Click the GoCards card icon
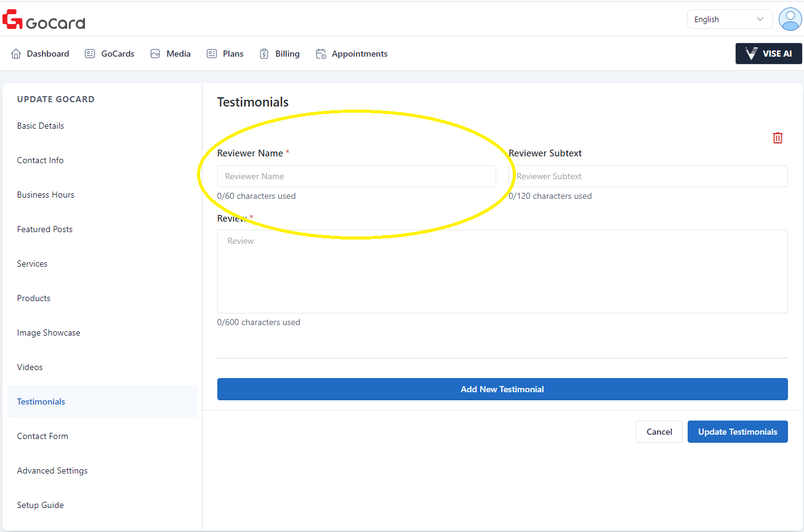The height and width of the screenshot is (532, 804). 90,54
